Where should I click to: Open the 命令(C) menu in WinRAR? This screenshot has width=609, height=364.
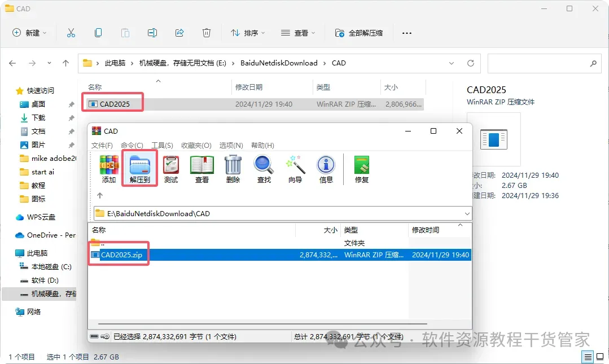coord(132,145)
